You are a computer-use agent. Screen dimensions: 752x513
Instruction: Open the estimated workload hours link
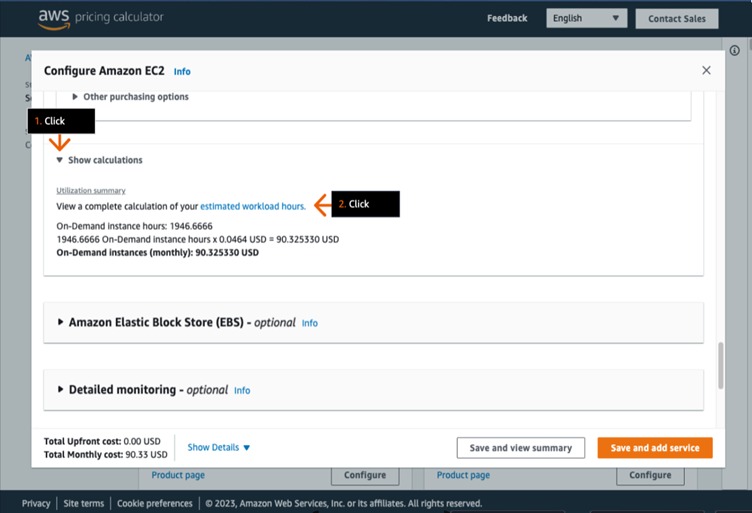pyautogui.click(x=252, y=206)
